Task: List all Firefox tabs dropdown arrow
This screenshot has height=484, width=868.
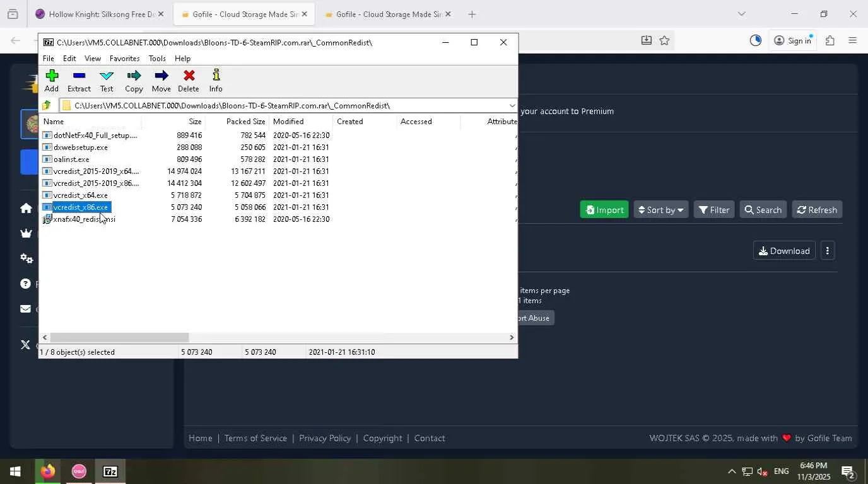Action: [742, 14]
